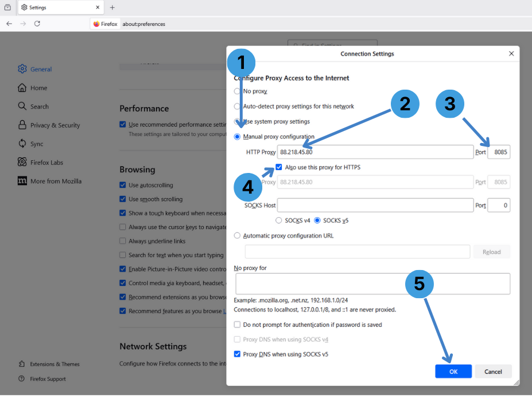Click the SOCKS Host input field
532x397 pixels.
[x=375, y=205]
